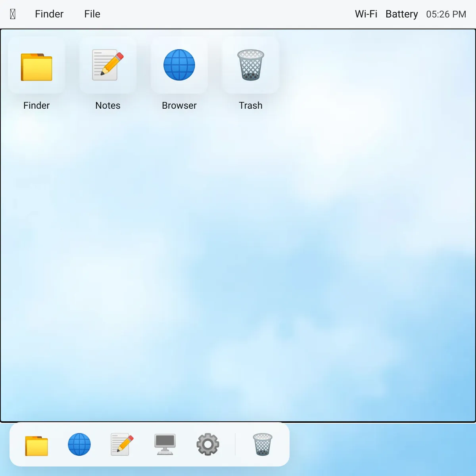Launch Finder from the dock

[36, 445]
